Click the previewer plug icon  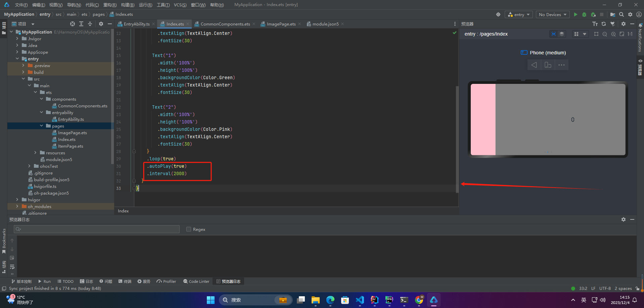coord(613,24)
